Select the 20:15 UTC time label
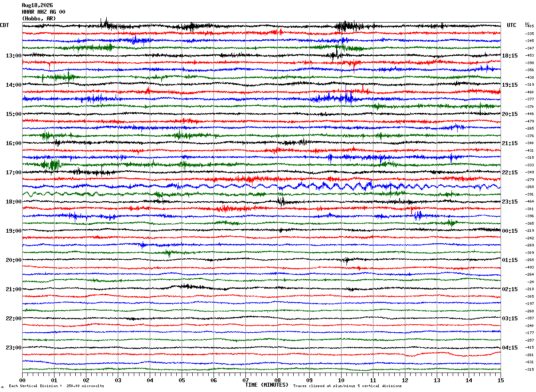 [x=510, y=114]
